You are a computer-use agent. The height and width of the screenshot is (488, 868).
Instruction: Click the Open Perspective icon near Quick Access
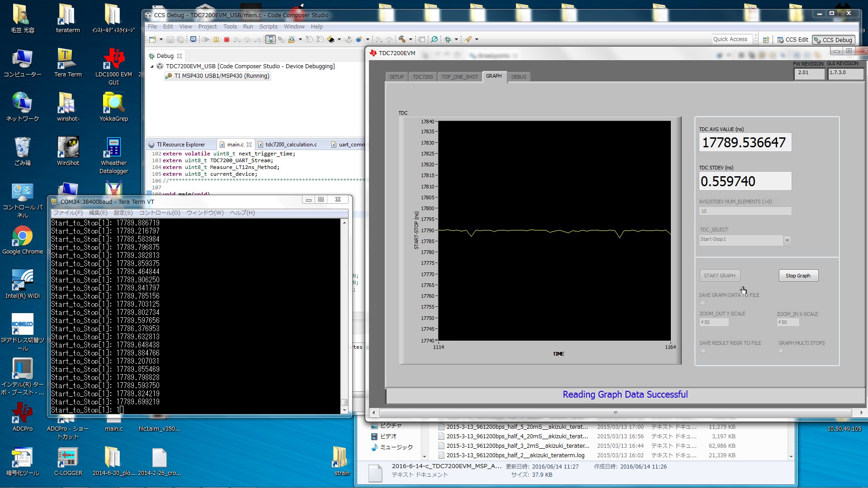[766, 40]
